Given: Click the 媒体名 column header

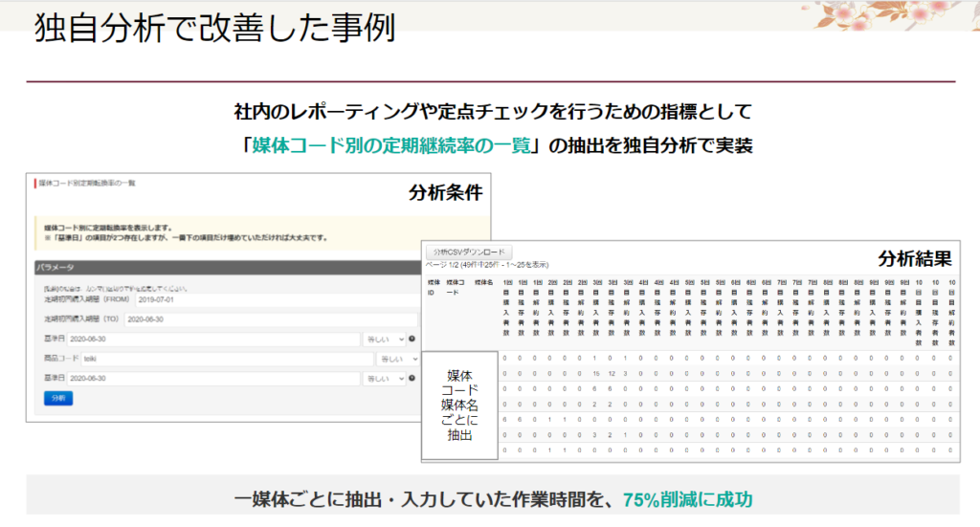Looking at the screenshot, I should [x=483, y=282].
